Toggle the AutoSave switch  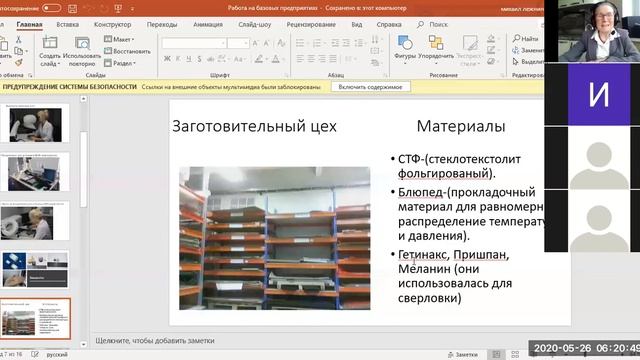click(x=51, y=8)
